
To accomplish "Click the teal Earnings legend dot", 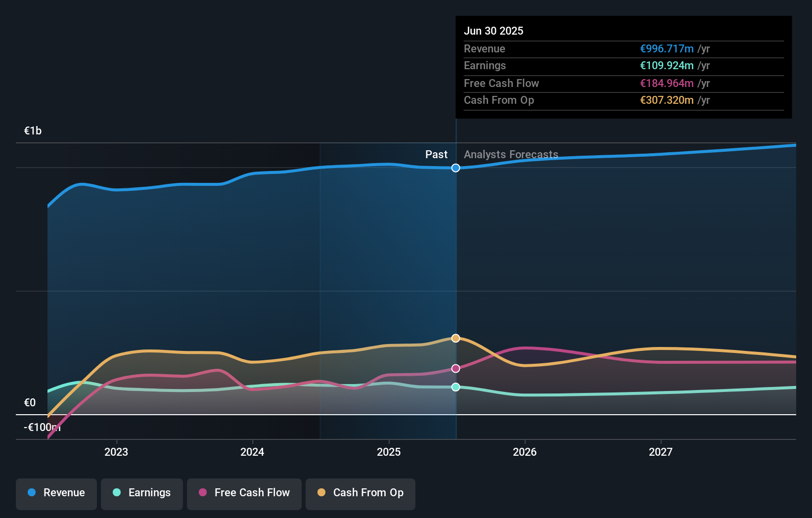I will tap(117, 492).
